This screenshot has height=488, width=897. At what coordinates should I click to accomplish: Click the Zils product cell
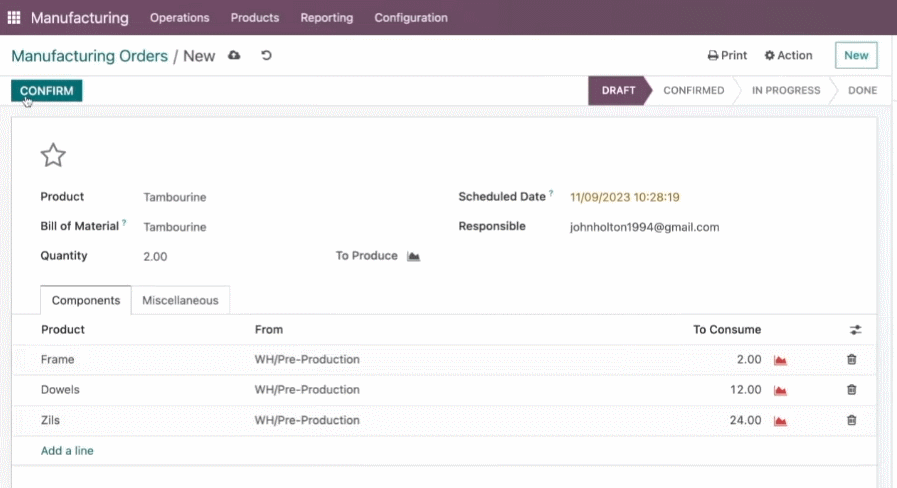point(50,420)
